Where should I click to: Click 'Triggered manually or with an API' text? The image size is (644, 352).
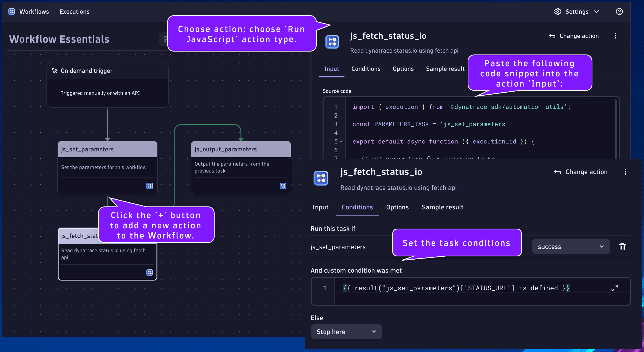100,93
